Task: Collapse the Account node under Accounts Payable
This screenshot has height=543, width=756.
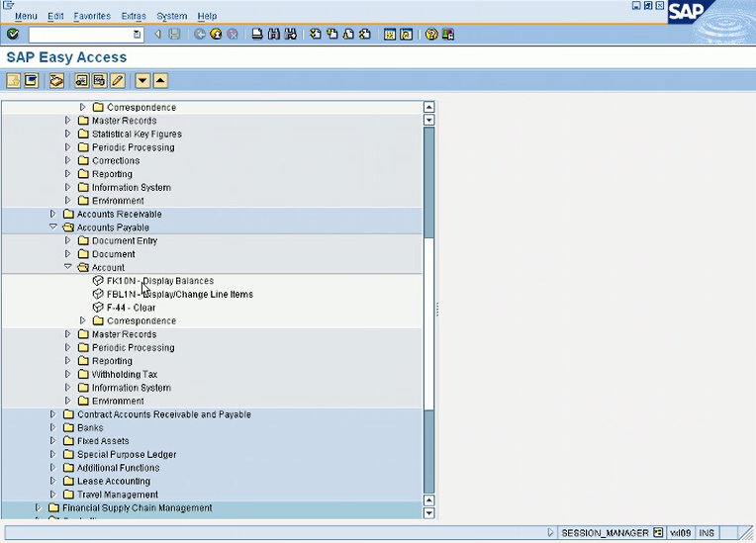Action: click(x=67, y=267)
